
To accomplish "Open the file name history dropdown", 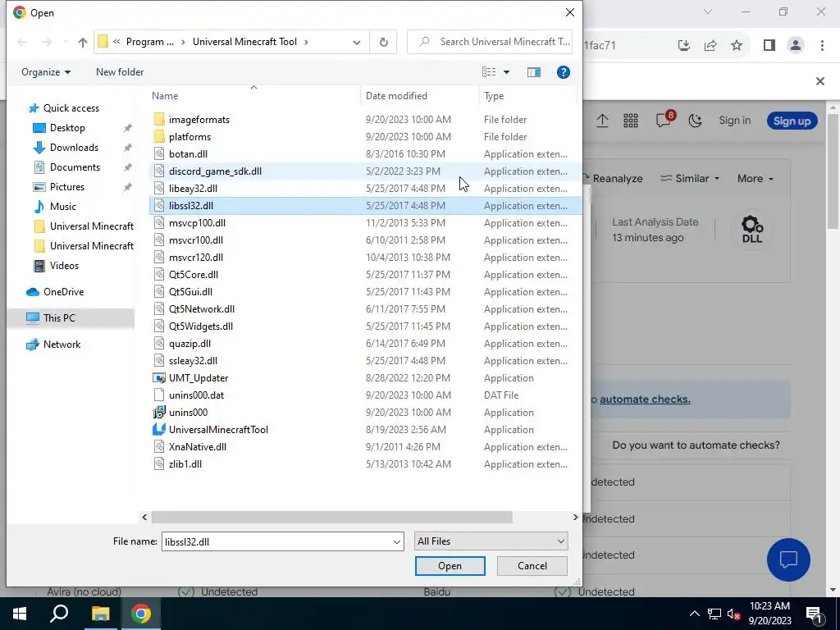I will tap(397, 541).
